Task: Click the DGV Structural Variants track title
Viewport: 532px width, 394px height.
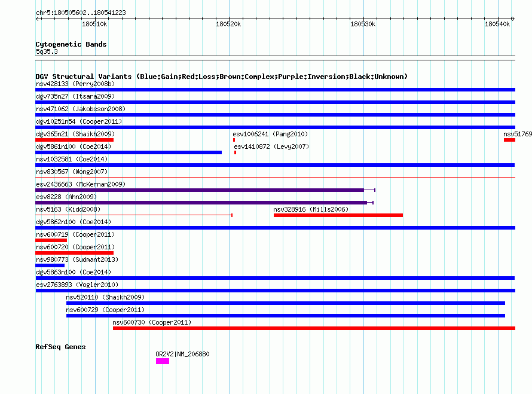Action: click(x=222, y=77)
